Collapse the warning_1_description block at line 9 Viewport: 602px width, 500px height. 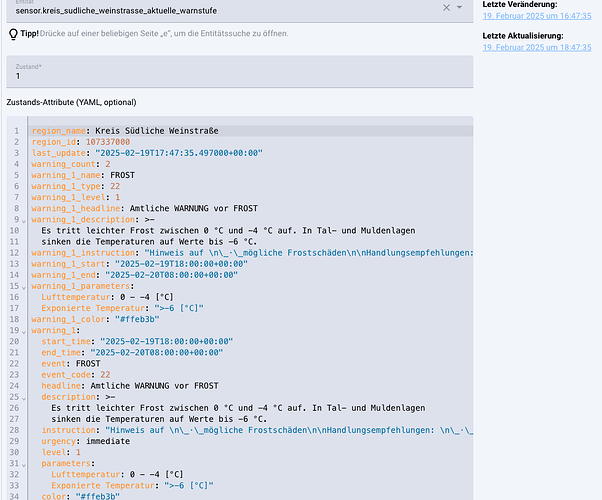coord(24,219)
